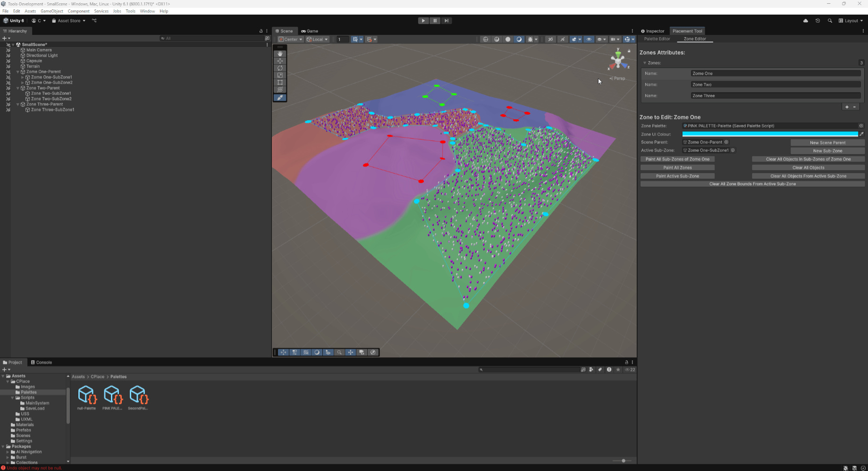Select the Rect transform tool
The image size is (868, 471).
coord(280,82)
